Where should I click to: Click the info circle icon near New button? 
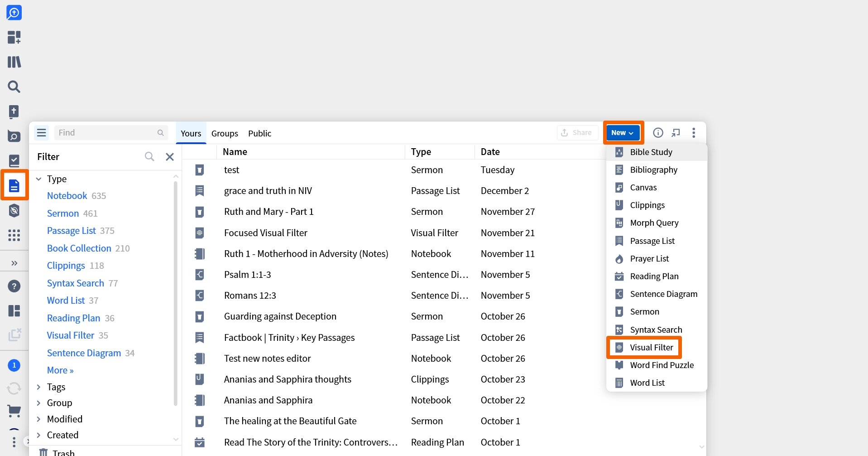658,132
